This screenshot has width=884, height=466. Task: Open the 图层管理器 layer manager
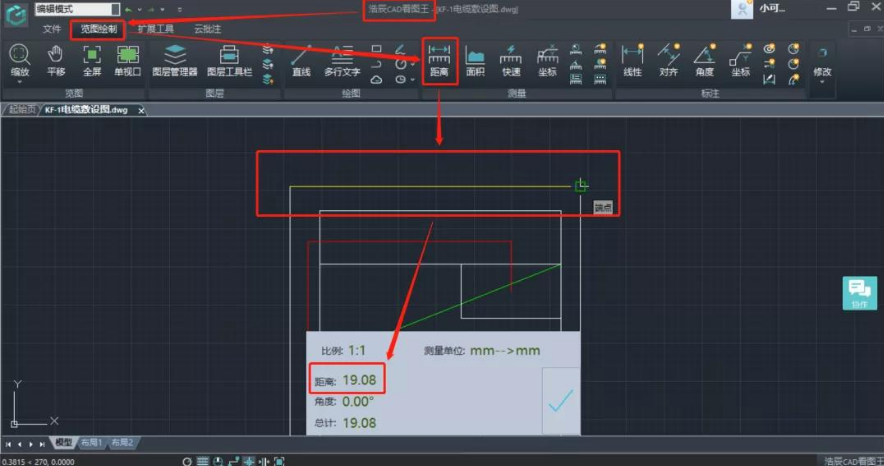click(175, 60)
